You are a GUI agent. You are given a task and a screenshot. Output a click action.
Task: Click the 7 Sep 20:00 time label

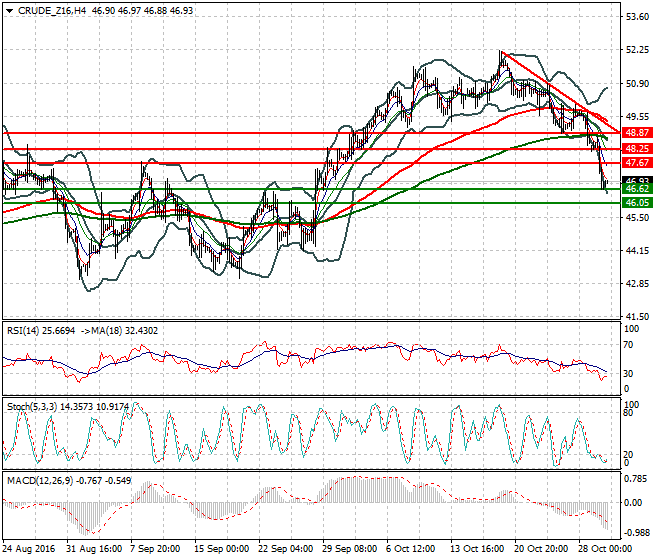coord(155,549)
